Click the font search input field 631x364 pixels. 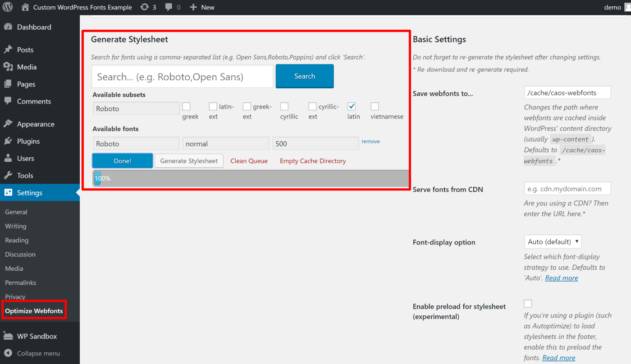182,76
